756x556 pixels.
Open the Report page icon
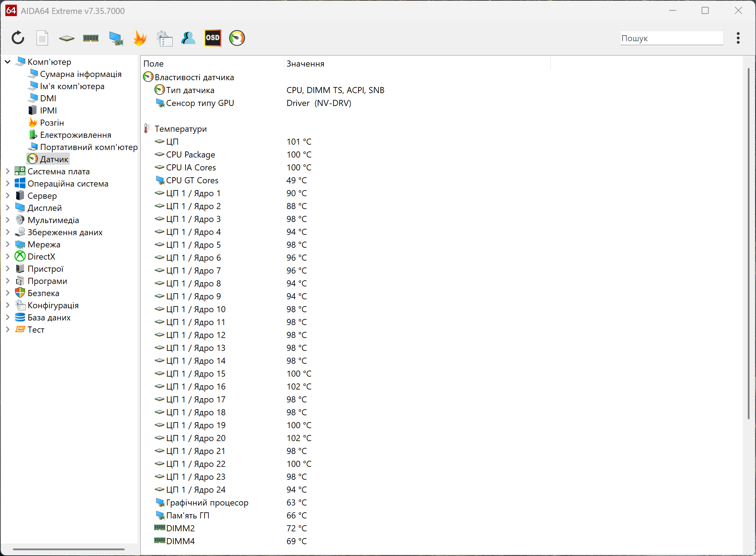pos(42,38)
